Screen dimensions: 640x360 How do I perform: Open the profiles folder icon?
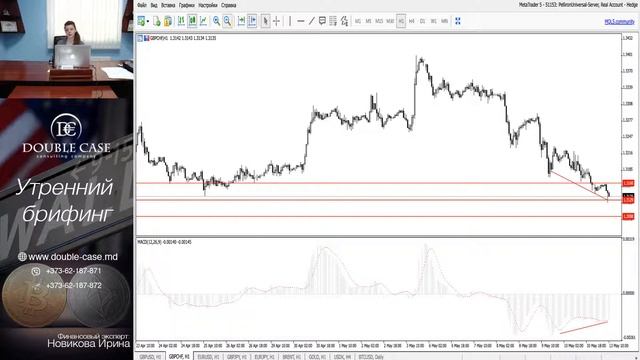point(168,21)
